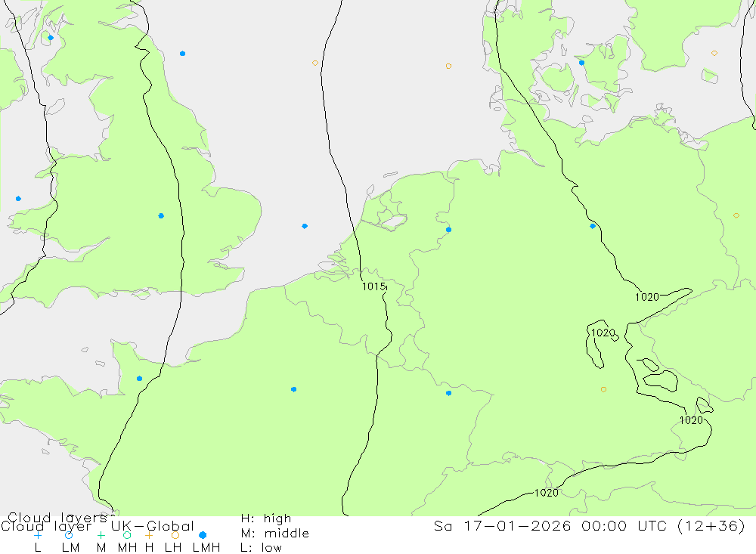
Task: Click the 'LMH' legend label
Action: pos(206,548)
